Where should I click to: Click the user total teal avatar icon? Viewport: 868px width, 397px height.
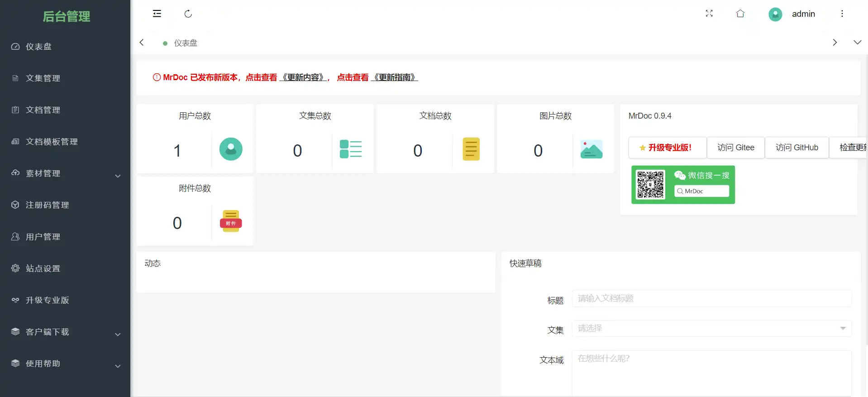[231, 149]
